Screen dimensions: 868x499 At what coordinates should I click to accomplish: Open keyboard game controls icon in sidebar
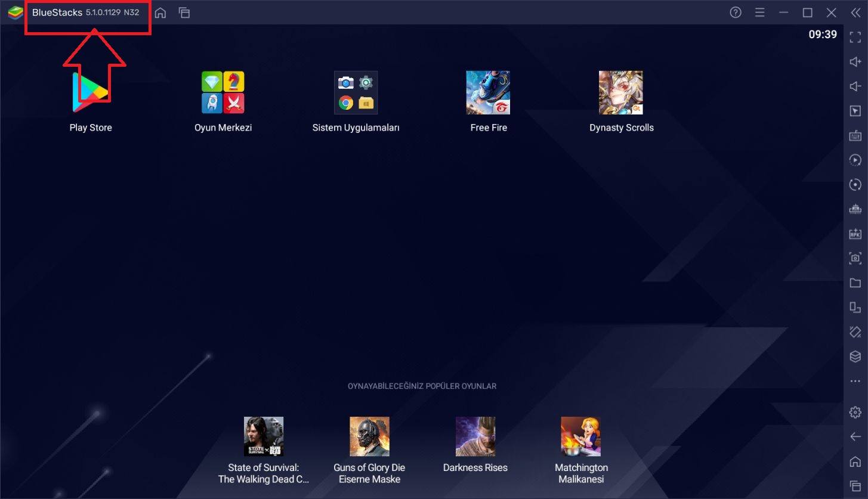(855, 135)
